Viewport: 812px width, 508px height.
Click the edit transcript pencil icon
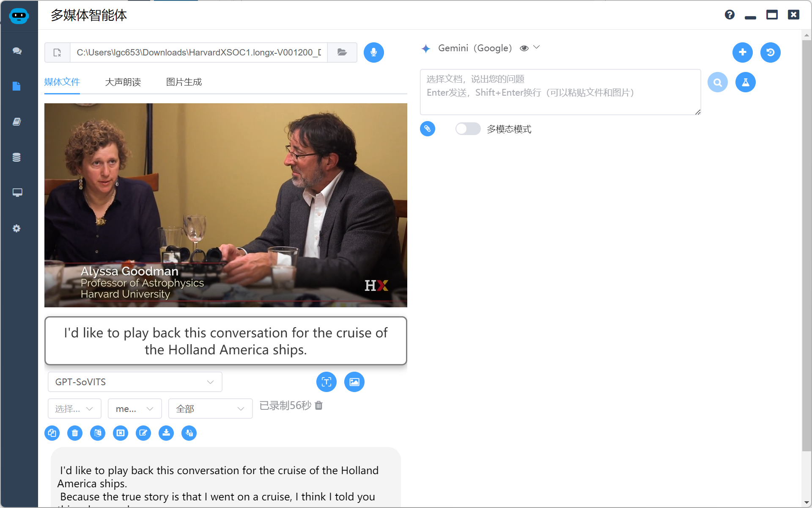click(143, 433)
